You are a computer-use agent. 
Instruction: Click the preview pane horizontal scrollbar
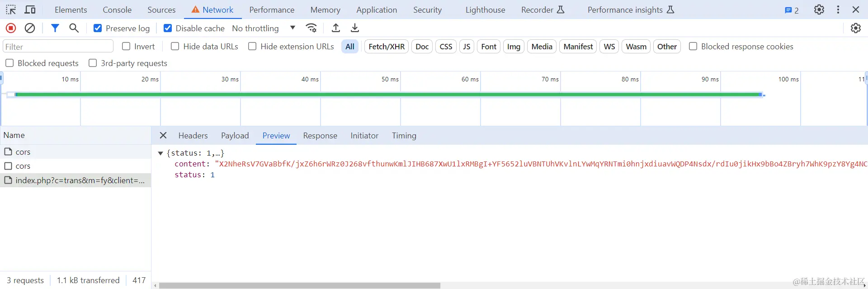[x=299, y=285]
